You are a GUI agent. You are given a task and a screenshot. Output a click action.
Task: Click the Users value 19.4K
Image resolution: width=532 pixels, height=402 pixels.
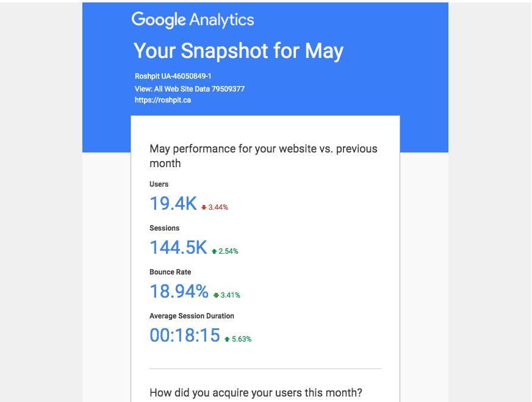pos(173,204)
